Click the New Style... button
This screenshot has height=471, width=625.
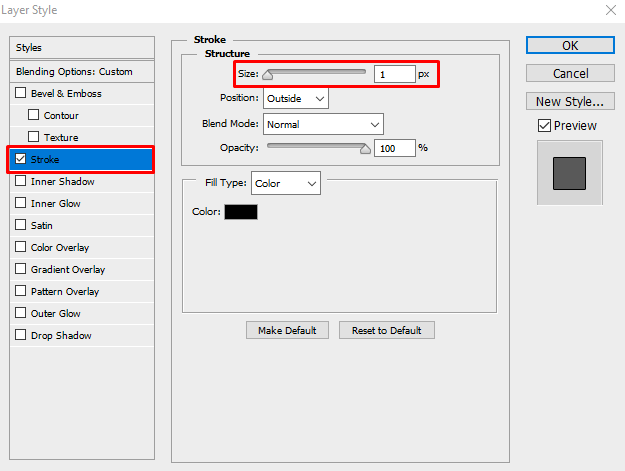570,101
